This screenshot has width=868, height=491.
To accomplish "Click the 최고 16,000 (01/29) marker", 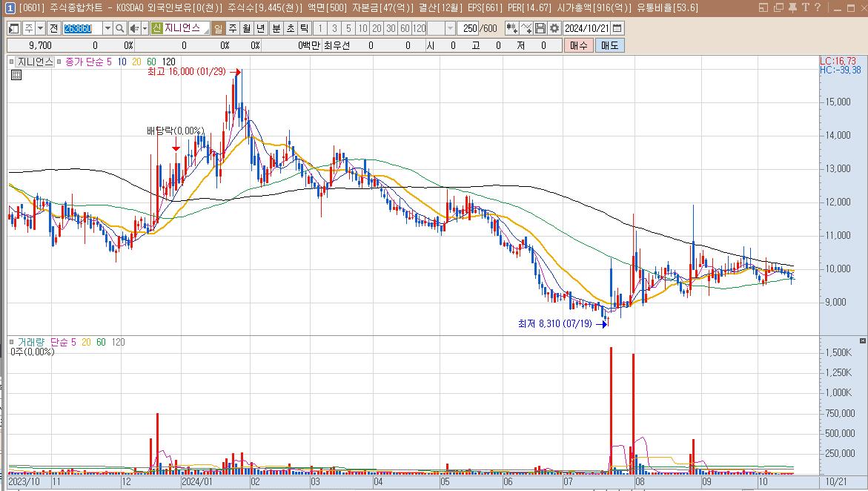I will [x=187, y=71].
